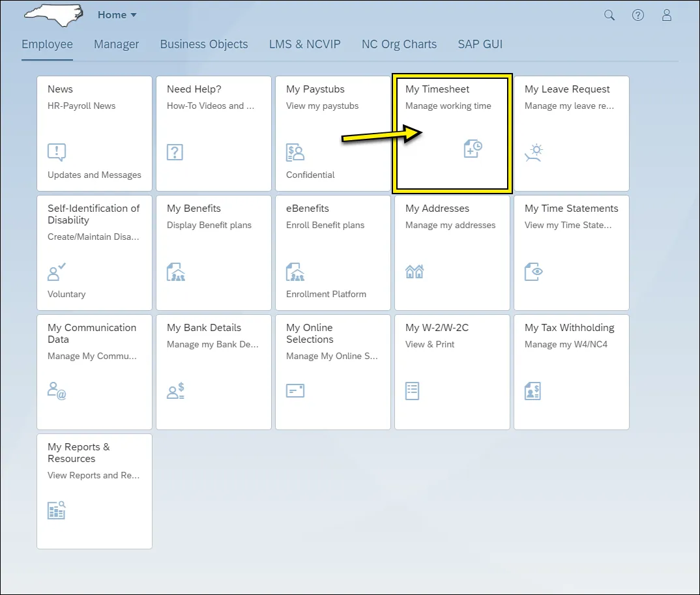Image resolution: width=700 pixels, height=595 pixels.
Task: Switch to the Manager tab
Action: coord(116,44)
